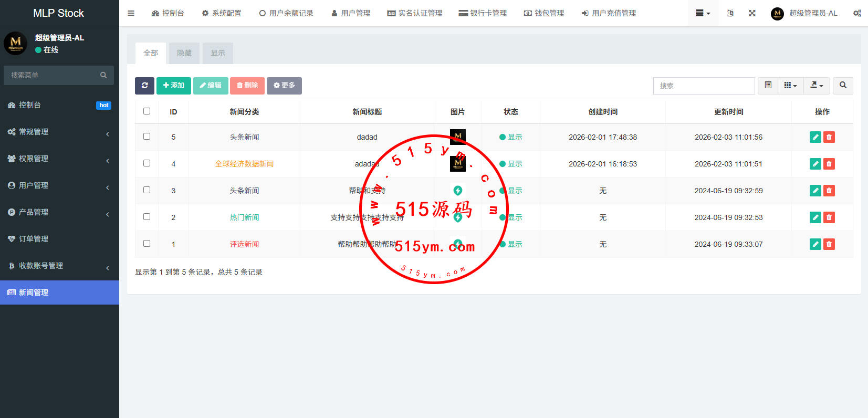The width and height of the screenshot is (868, 418).
Task: Select the checkbox for row ID 1
Action: [x=147, y=244]
